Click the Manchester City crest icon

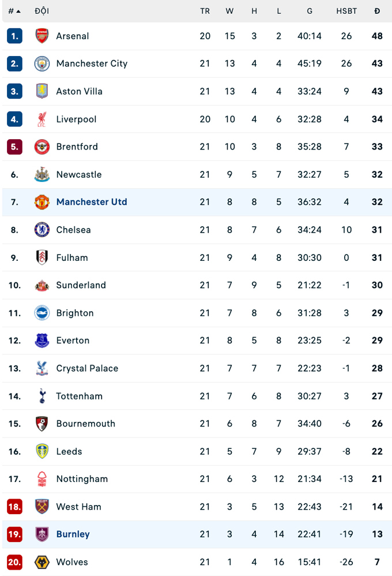click(42, 63)
